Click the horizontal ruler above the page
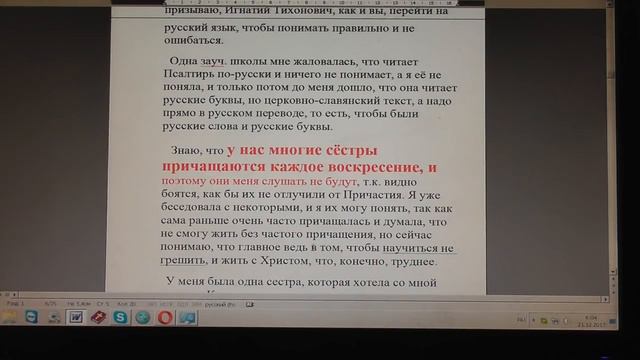640x360 pixels. tap(310, 2)
